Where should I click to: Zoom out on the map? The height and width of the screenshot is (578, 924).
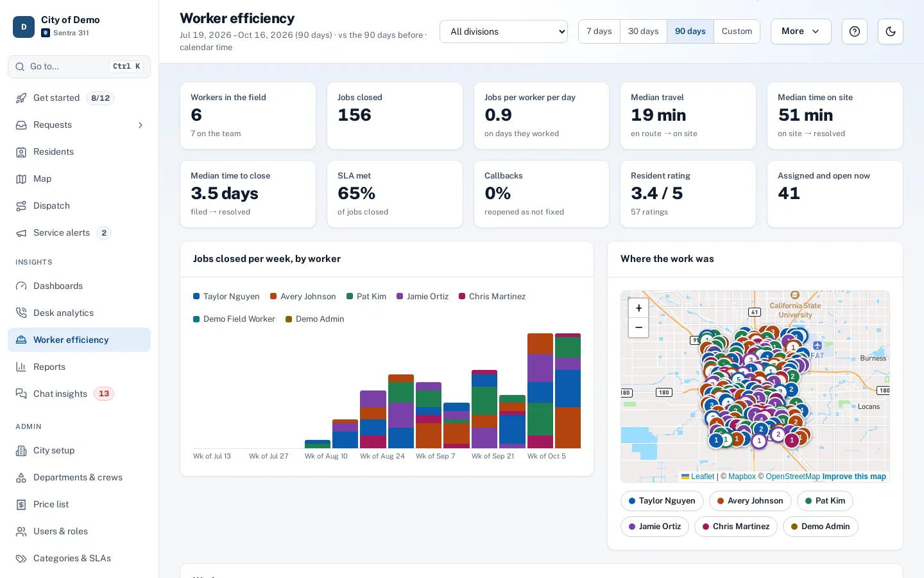coord(638,328)
